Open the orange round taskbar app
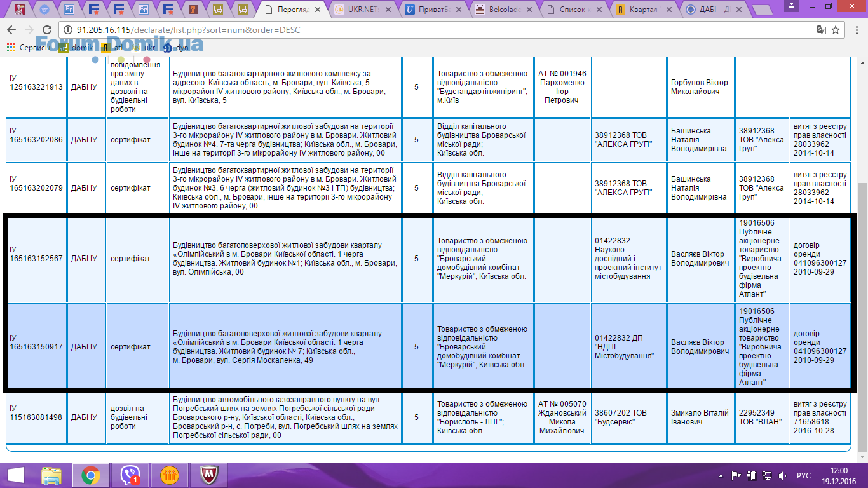Viewport: 868px width, 488px height. click(169, 475)
